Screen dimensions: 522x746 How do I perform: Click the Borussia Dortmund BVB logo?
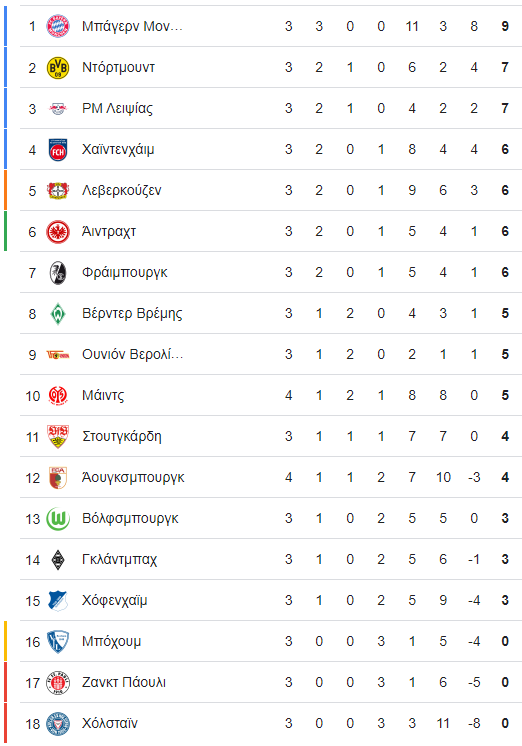(58, 68)
